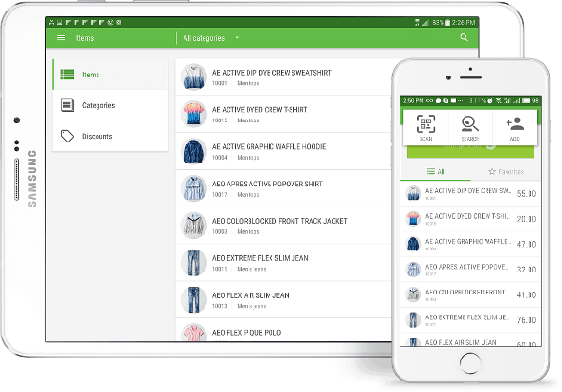Click the AEO Flex Pique Polo thumbnail

pos(193,332)
